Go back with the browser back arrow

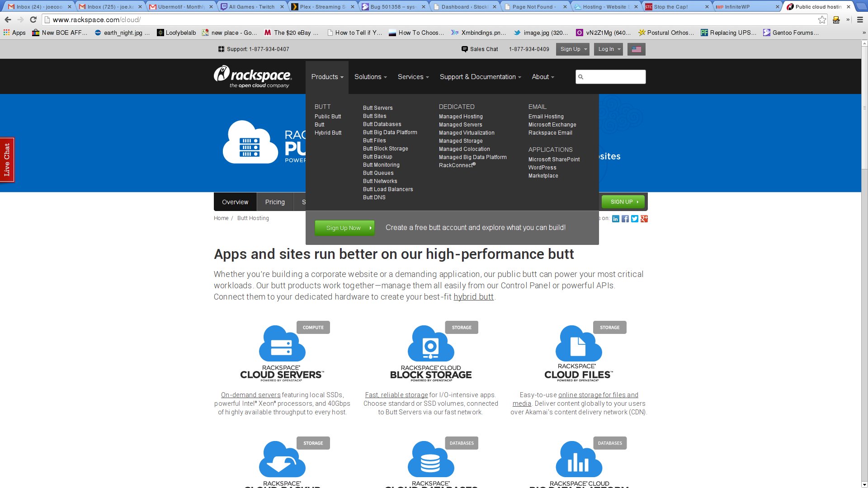[8, 20]
